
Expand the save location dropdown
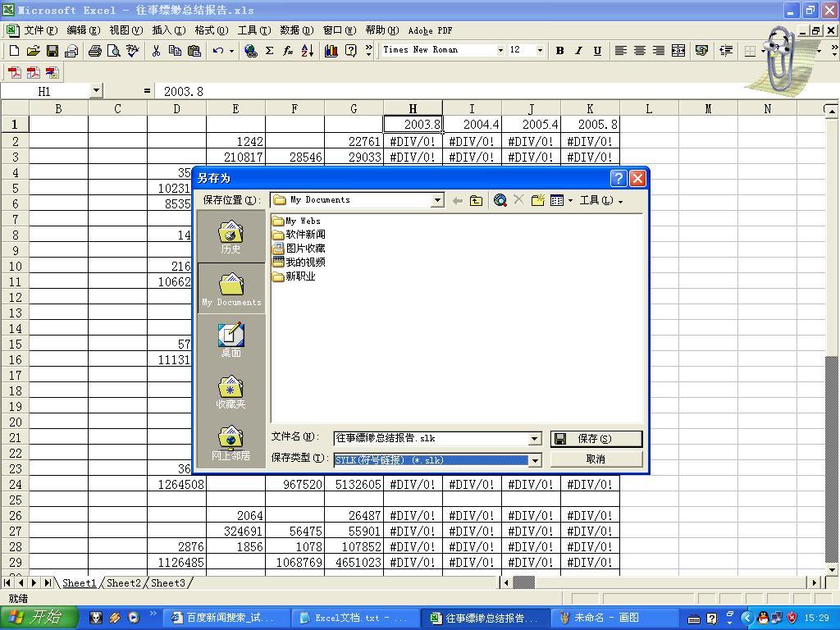438,200
